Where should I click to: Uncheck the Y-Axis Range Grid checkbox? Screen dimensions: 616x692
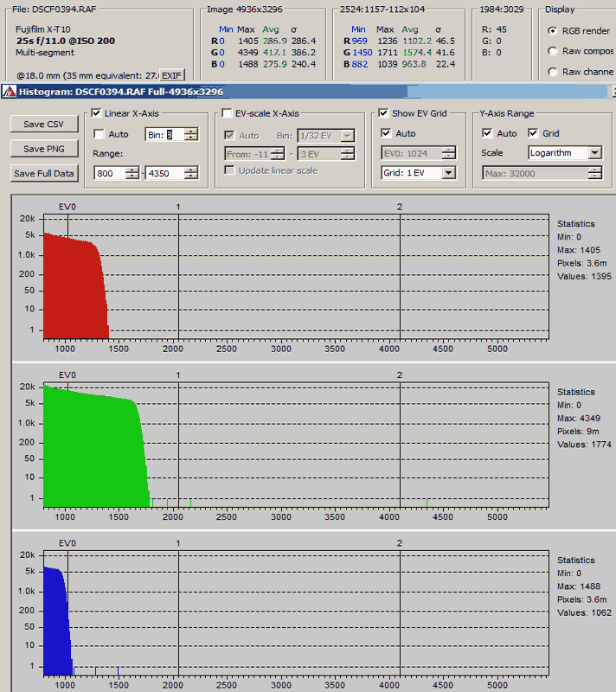click(533, 133)
